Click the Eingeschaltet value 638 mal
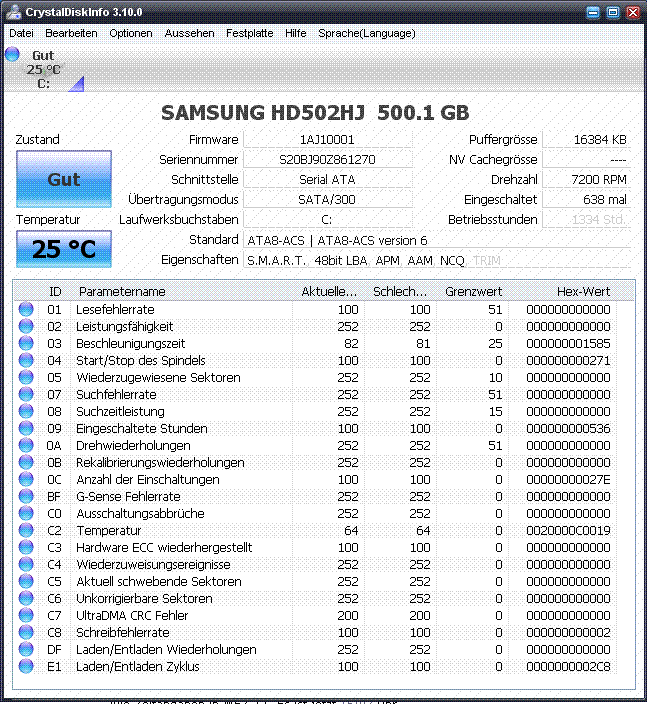This screenshot has height=704, width=647. coord(586,199)
